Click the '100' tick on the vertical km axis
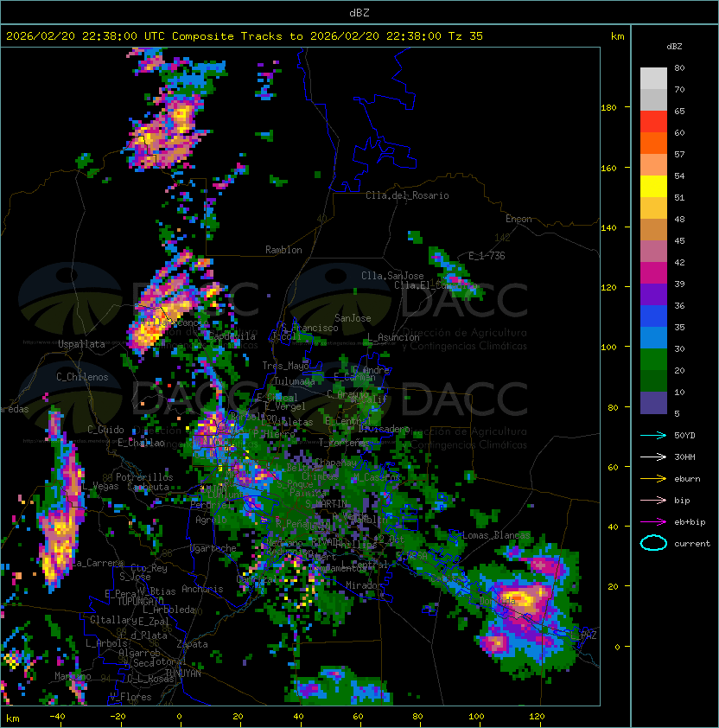This screenshot has height=728, width=719. 608,348
